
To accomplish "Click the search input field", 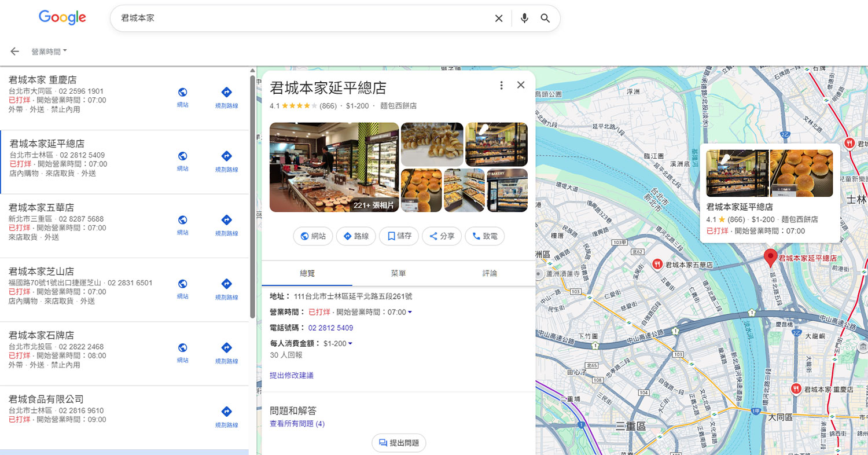I will click(x=304, y=19).
